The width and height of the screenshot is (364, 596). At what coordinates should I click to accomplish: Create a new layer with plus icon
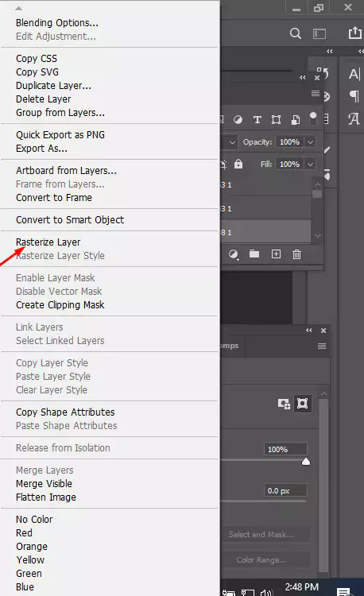pos(277,254)
